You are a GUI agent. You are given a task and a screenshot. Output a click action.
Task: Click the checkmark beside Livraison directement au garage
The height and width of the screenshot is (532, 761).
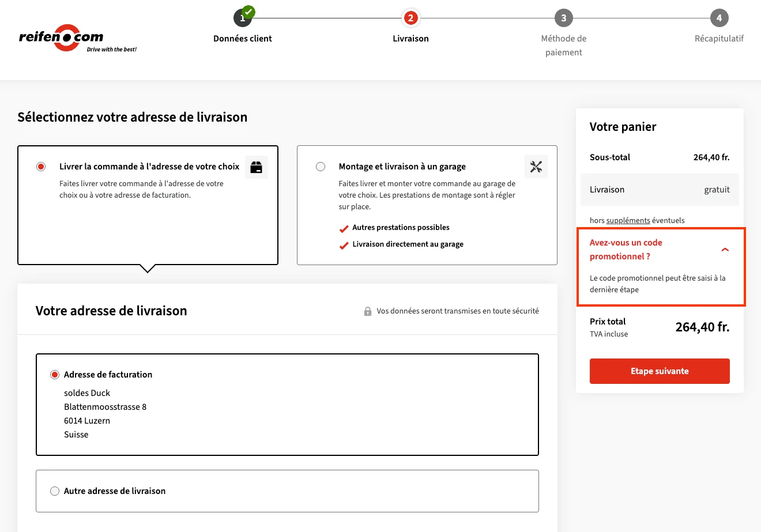point(344,244)
